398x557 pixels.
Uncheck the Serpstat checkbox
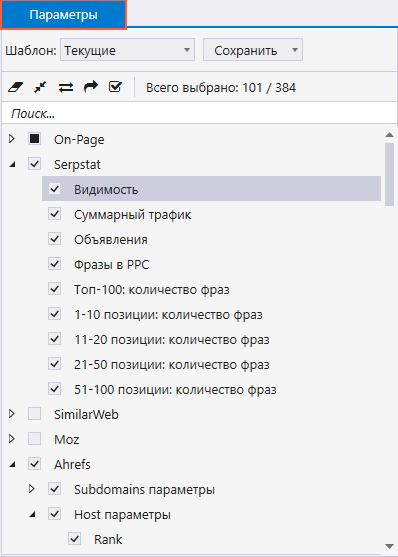click(34, 164)
